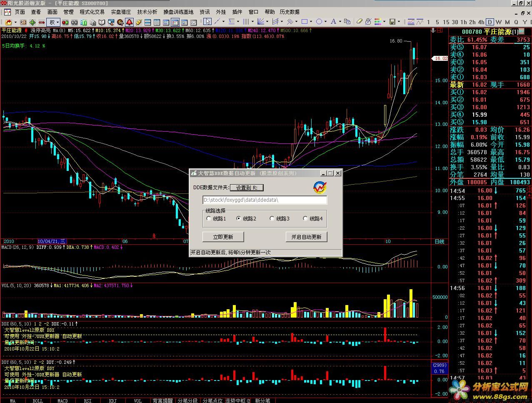
Task: Expand the rectangle tool dropdown arrow
Action: coord(311,22)
